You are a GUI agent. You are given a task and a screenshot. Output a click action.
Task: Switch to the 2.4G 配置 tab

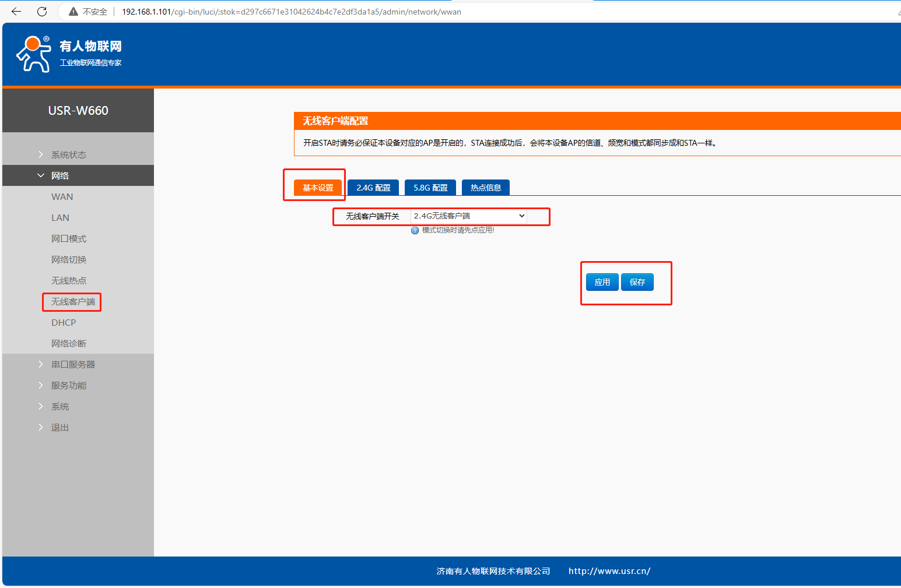[373, 188]
